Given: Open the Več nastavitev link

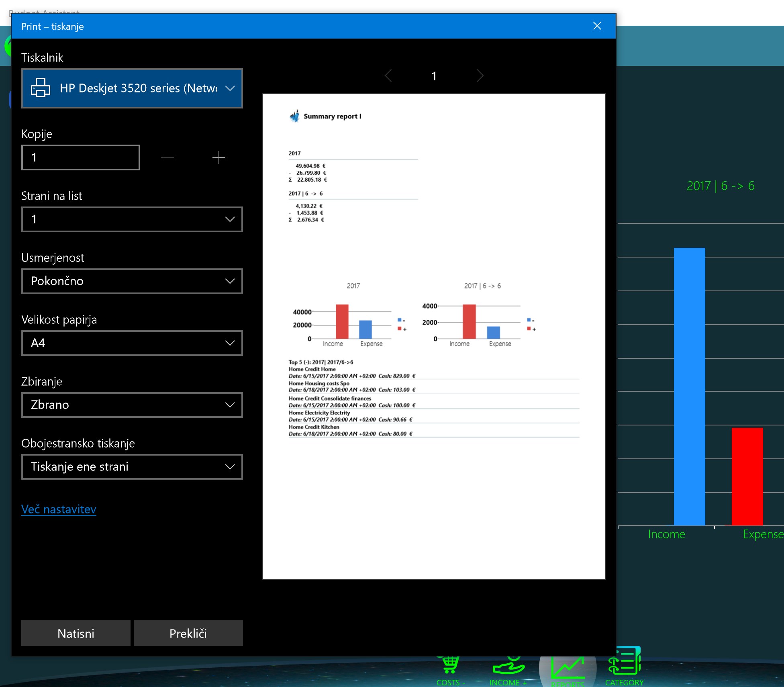Looking at the screenshot, I should [x=59, y=509].
